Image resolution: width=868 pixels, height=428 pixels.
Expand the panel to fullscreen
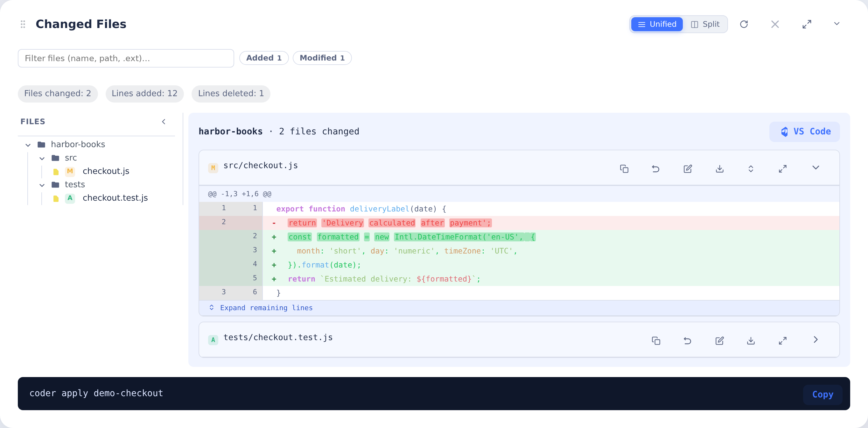pos(807,24)
